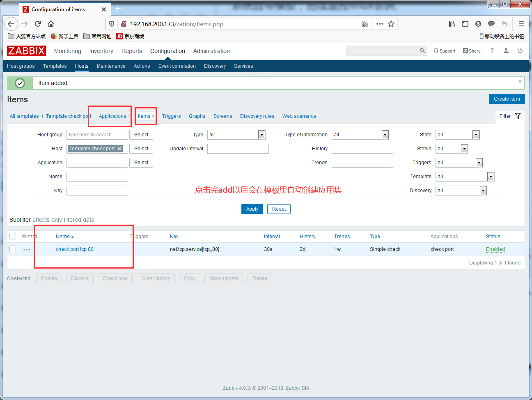Open chat bubble icon in browser toolbar
Screen dimensions: 532x400
[491, 24]
